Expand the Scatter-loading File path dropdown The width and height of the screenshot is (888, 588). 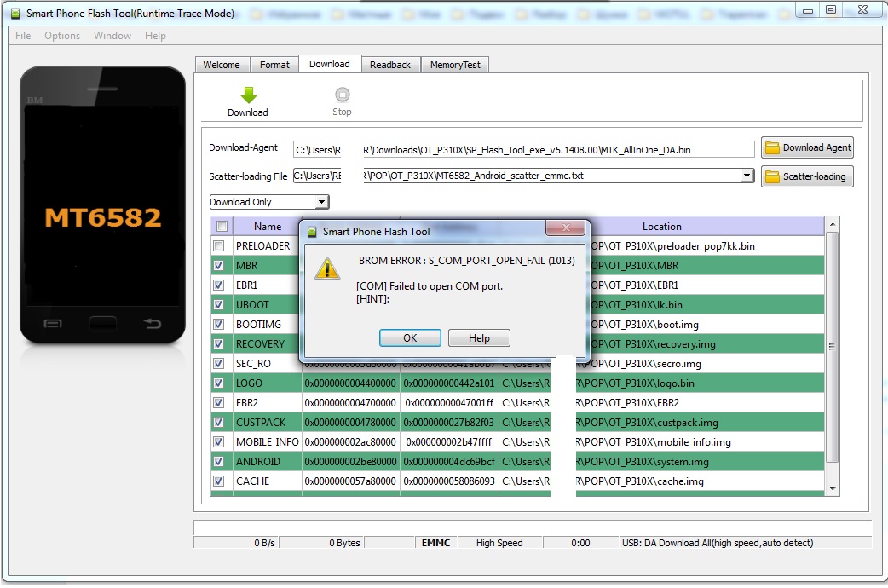click(747, 176)
